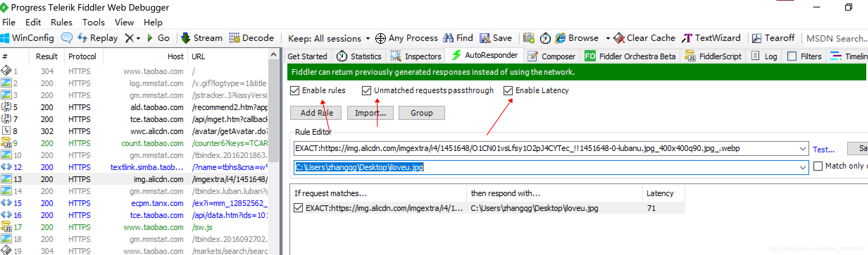Select session 2 log.mmstat.com row

(x=134, y=83)
